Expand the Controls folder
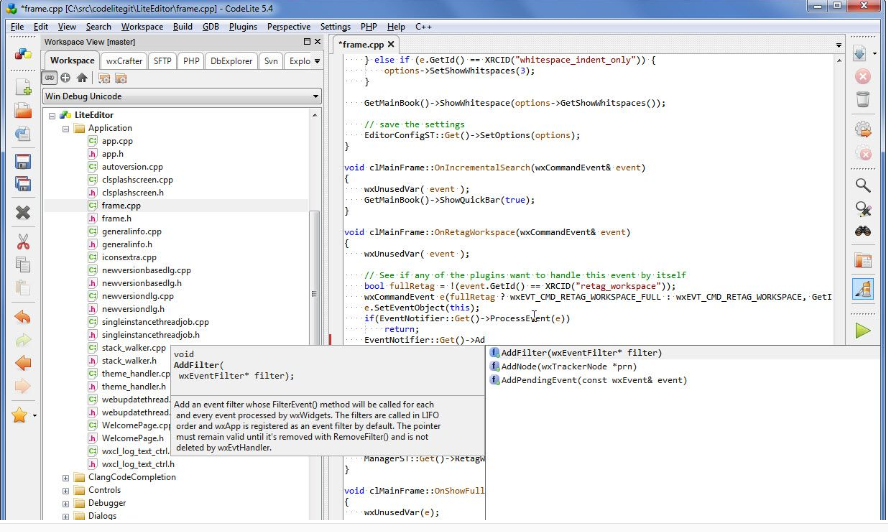This screenshot has height=532, width=888. point(66,491)
